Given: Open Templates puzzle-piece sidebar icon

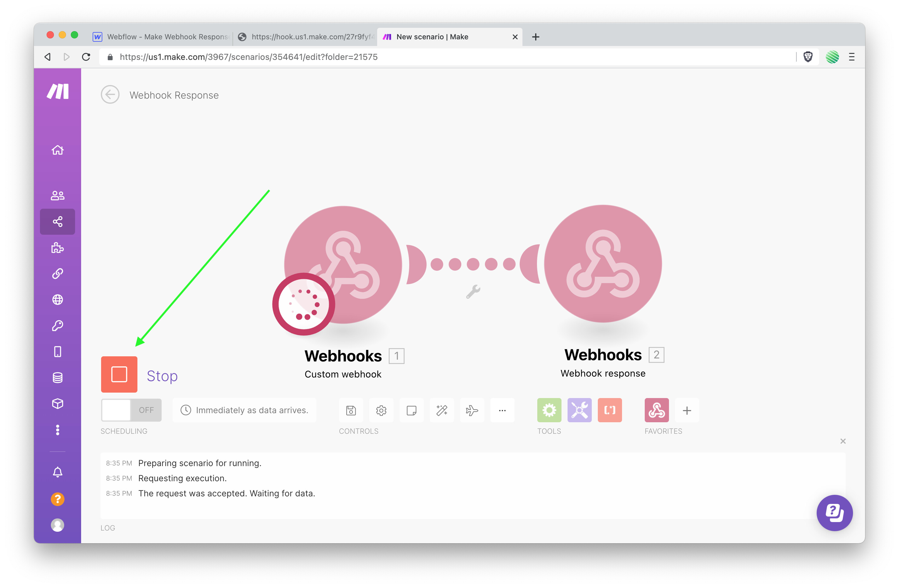Looking at the screenshot, I should [x=58, y=248].
